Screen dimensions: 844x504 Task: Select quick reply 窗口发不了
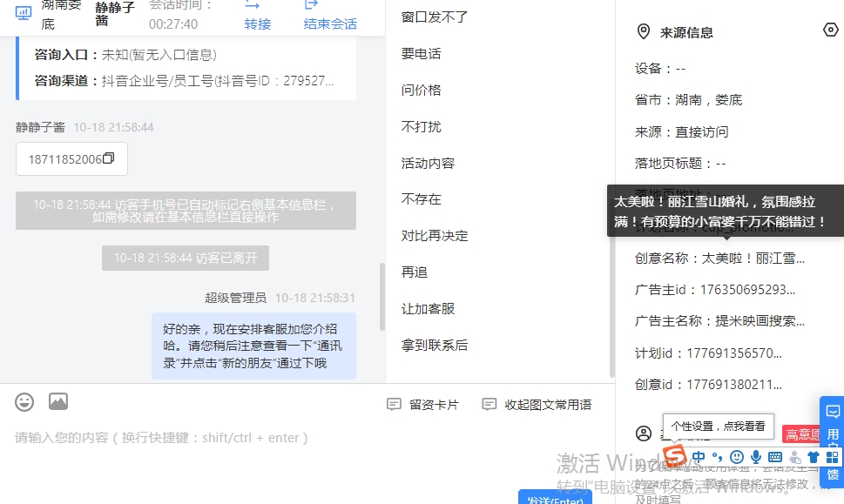[x=435, y=17]
